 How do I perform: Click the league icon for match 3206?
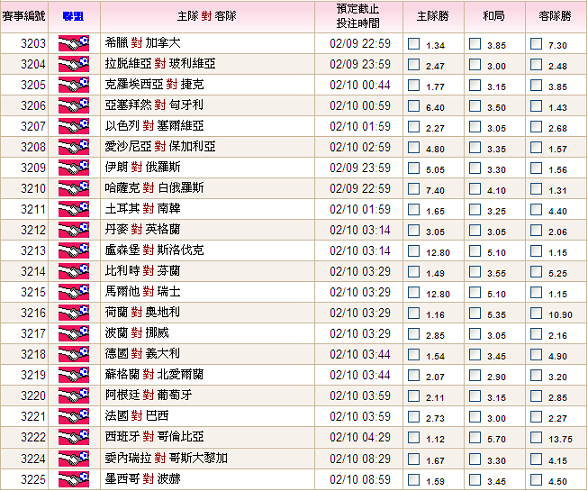click(x=74, y=105)
